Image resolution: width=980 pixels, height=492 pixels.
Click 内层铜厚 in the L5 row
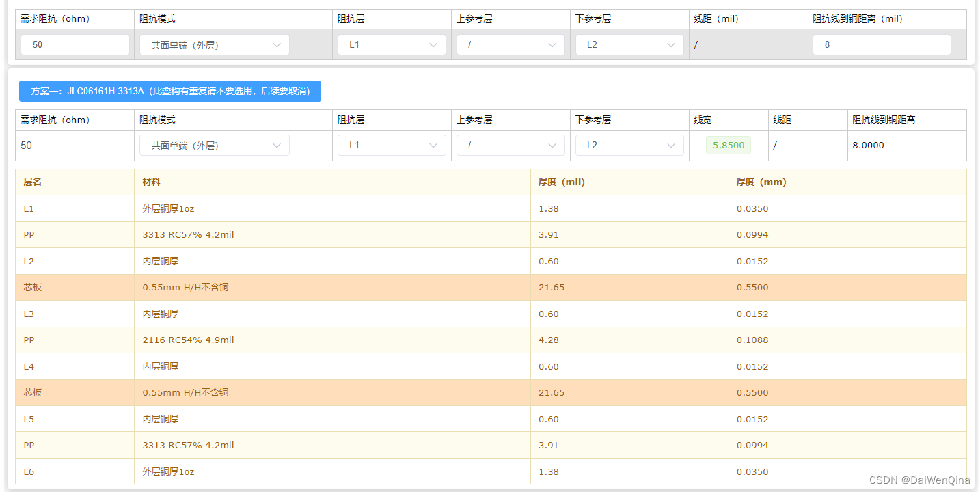(x=161, y=419)
